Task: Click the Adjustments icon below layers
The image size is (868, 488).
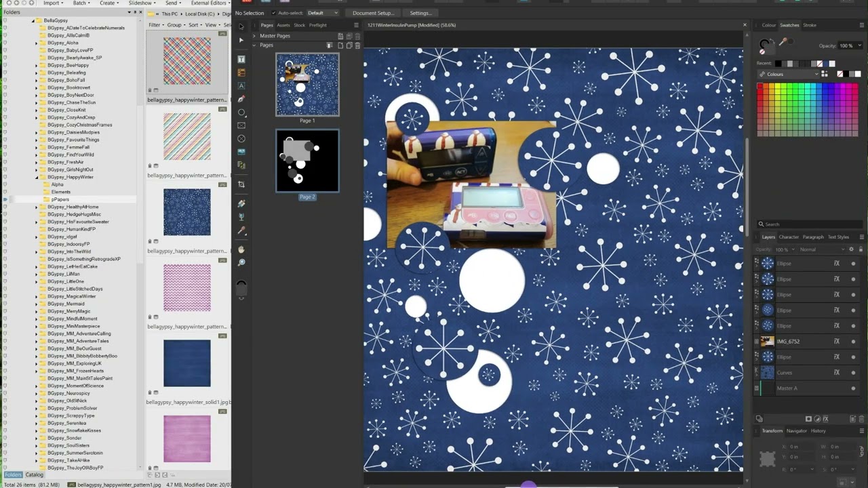Action: coord(817,419)
